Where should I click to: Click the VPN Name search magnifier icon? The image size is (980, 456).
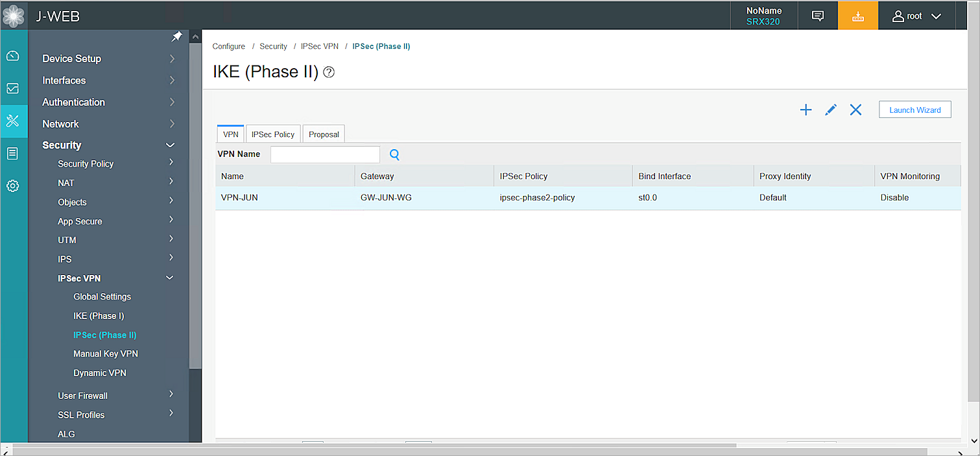(x=394, y=154)
